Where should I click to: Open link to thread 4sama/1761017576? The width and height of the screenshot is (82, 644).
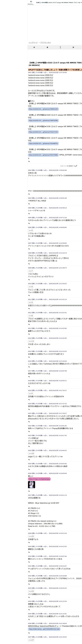pos(43,132)
